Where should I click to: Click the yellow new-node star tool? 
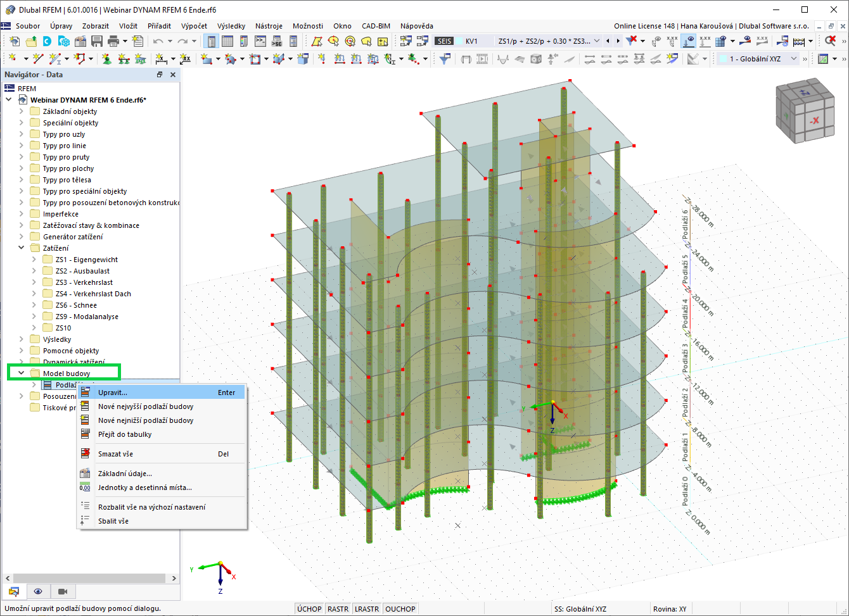14,59
